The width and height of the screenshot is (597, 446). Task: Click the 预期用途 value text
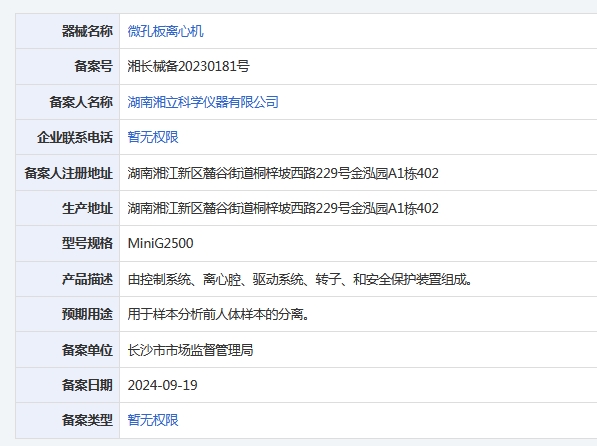[x=218, y=314]
